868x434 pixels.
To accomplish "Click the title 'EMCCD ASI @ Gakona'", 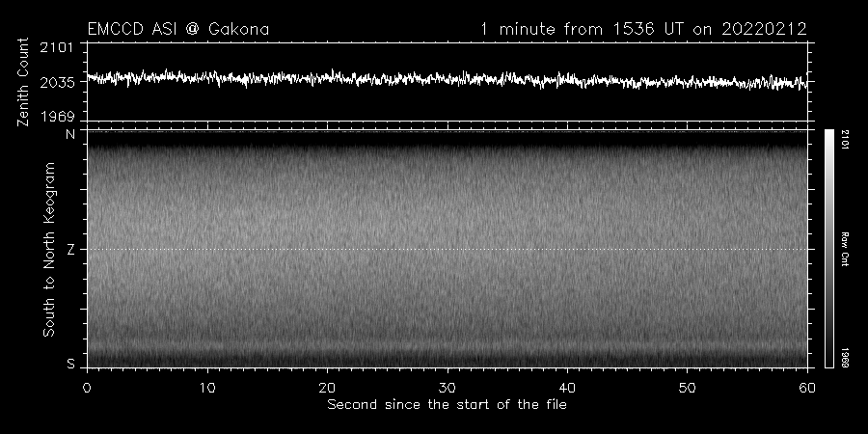I will 178,29.
